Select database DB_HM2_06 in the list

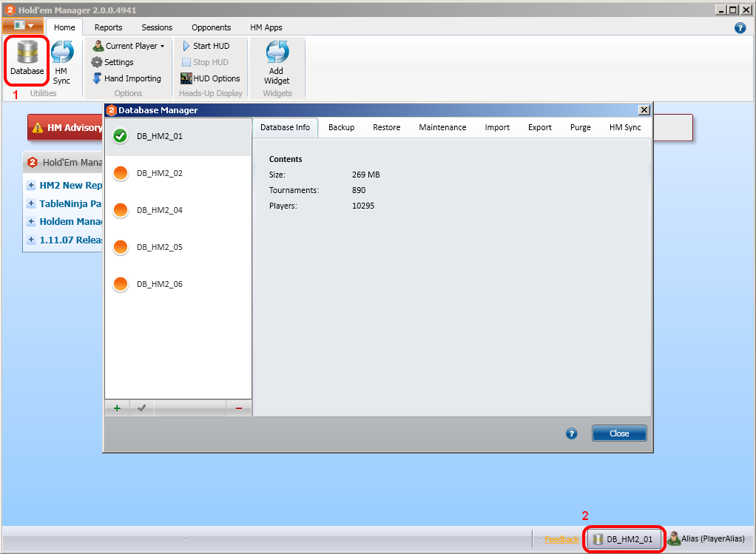178,284
